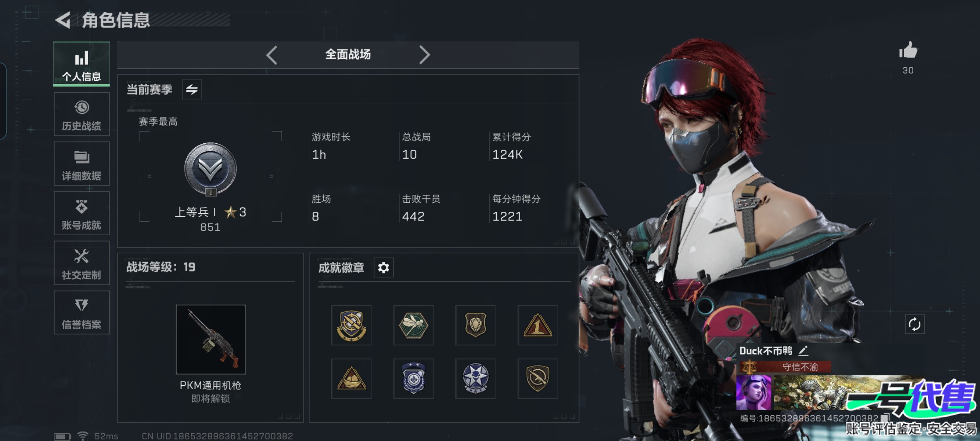The height and width of the screenshot is (441, 980).
Task: Select the red triangle number 1 badge
Action: [x=537, y=325]
